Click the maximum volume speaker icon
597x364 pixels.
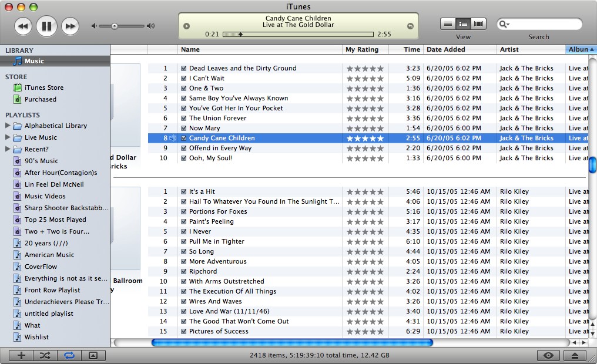click(x=151, y=26)
